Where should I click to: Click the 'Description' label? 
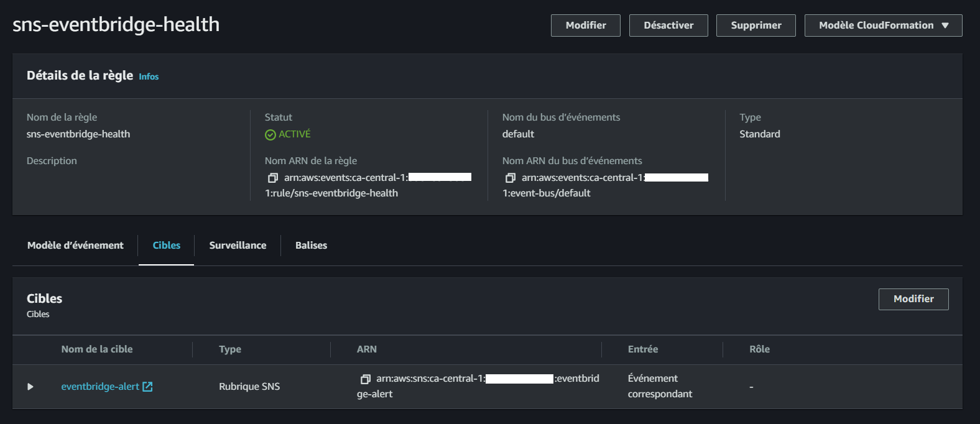pos(52,161)
